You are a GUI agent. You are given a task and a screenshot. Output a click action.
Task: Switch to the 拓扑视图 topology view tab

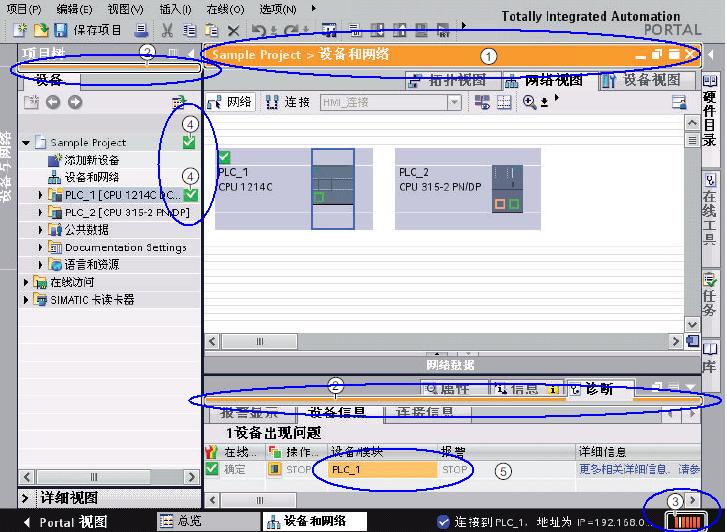coord(453,81)
